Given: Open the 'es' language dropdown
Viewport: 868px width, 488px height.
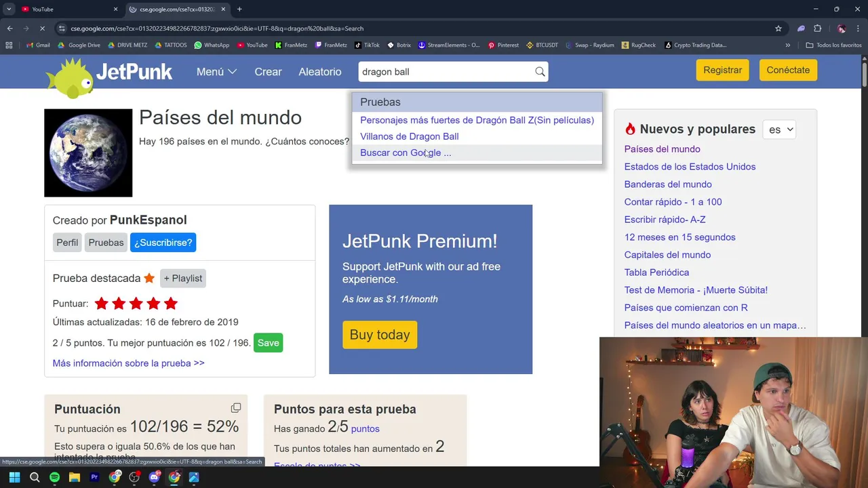Looking at the screenshot, I should point(779,129).
